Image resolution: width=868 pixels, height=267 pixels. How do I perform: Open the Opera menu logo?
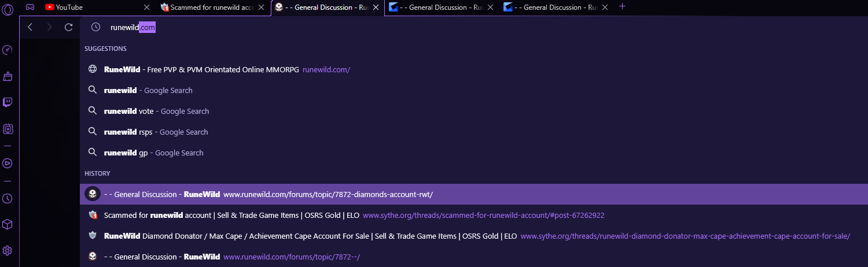pyautogui.click(x=8, y=9)
